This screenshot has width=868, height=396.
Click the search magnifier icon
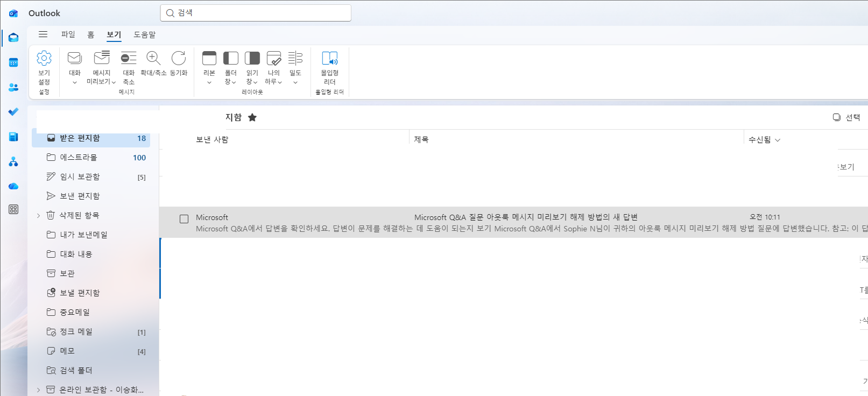point(170,13)
